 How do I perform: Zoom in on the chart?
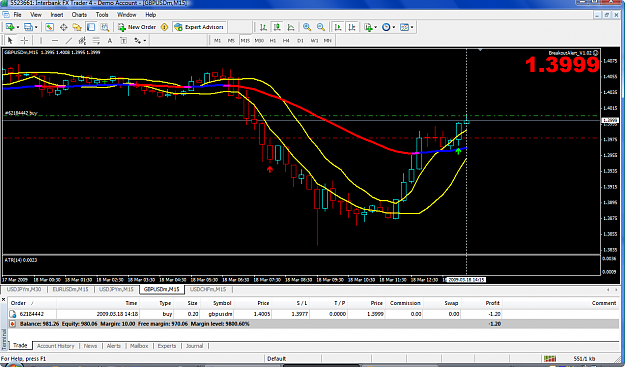[307, 27]
